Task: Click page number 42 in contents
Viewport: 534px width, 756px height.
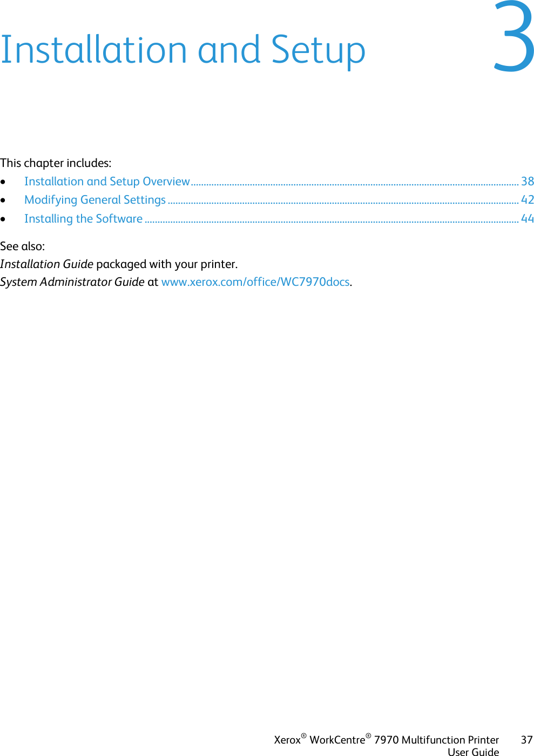Action: coord(528,200)
